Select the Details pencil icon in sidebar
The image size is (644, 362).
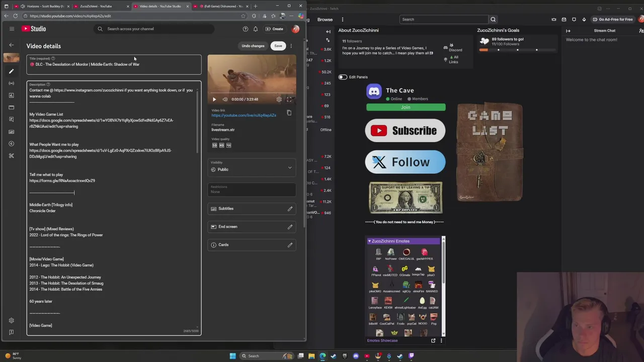11,71
